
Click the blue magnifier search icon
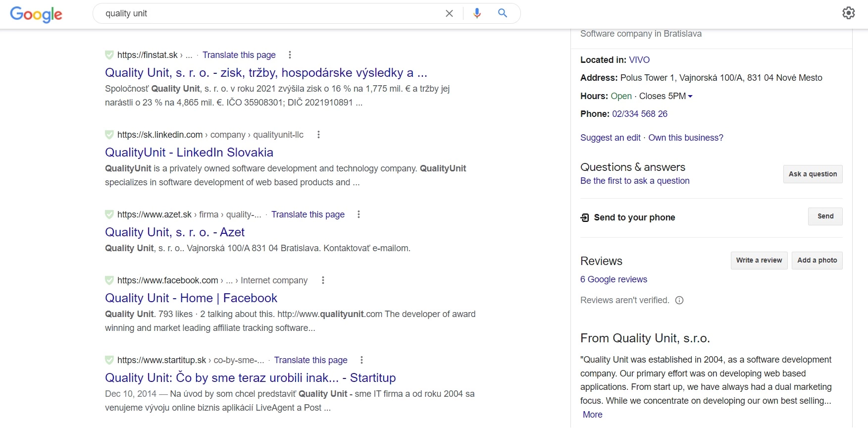(x=503, y=13)
